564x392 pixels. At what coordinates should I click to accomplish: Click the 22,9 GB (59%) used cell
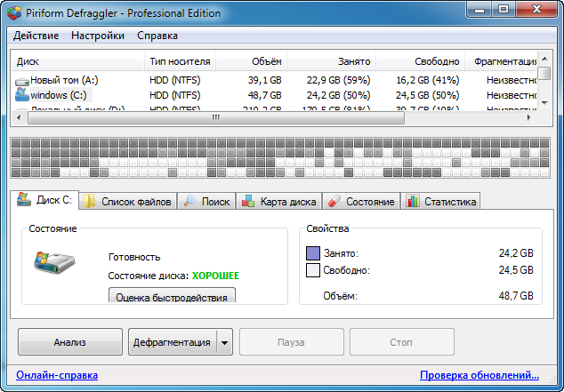(338, 80)
